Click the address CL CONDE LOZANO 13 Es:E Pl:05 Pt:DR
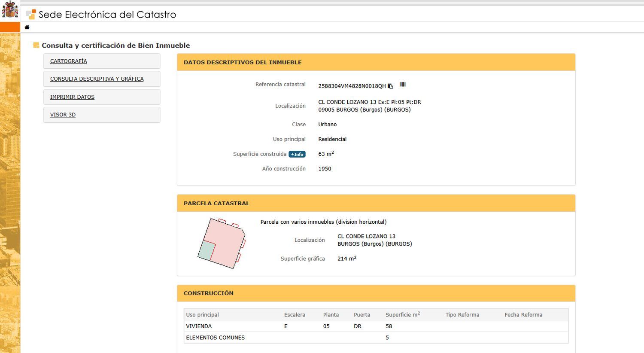 pos(370,102)
